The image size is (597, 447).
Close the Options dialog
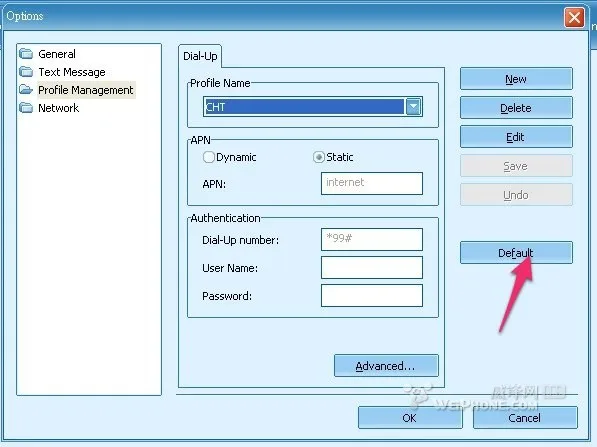574,18
